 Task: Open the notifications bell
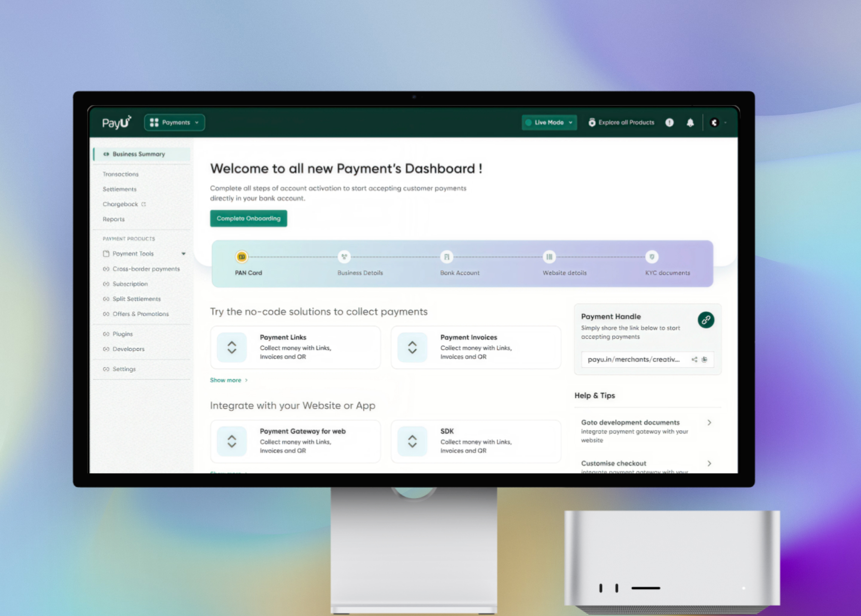coord(690,122)
